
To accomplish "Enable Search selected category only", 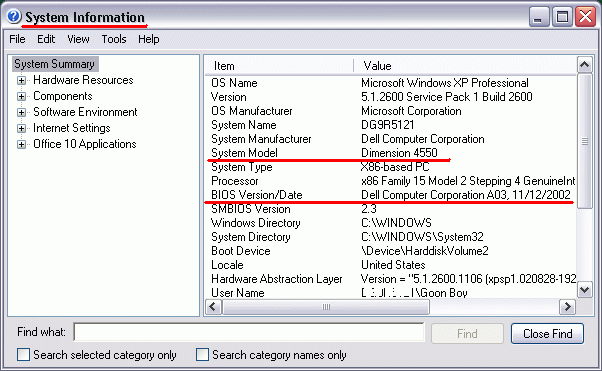I will click(x=23, y=354).
